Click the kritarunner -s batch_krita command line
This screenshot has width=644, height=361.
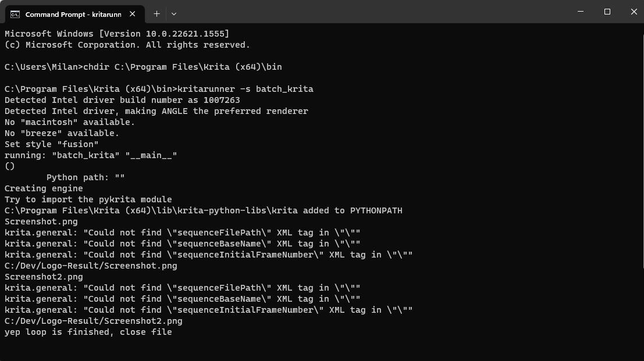157,88
